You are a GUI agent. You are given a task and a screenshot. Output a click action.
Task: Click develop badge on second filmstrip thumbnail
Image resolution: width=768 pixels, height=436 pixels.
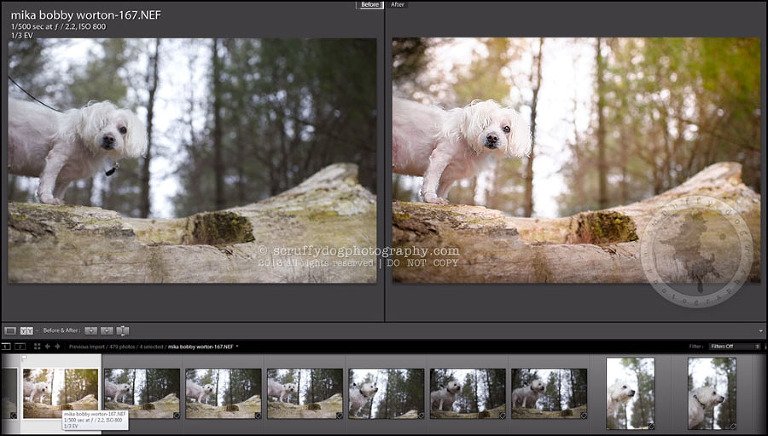pyautogui.click(x=176, y=415)
